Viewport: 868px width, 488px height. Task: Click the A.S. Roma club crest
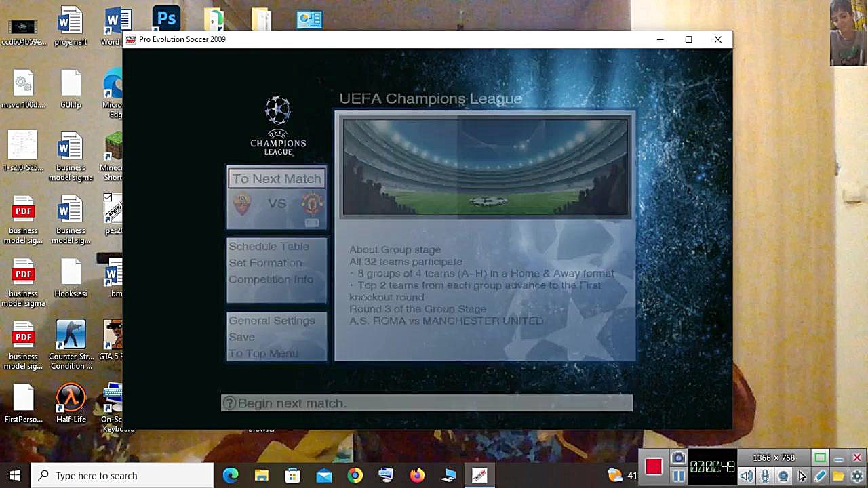[x=242, y=204]
